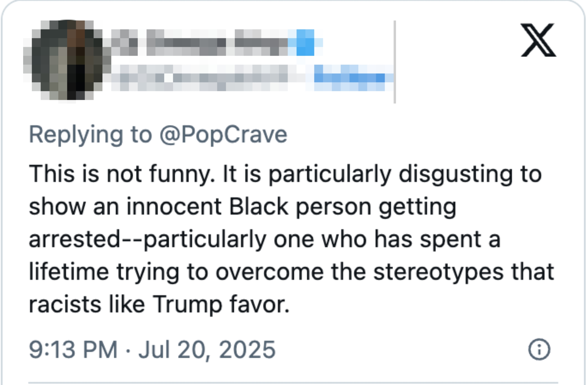The width and height of the screenshot is (588, 385).
Task: Click the blurred blue Follow link
Action: click(350, 78)
